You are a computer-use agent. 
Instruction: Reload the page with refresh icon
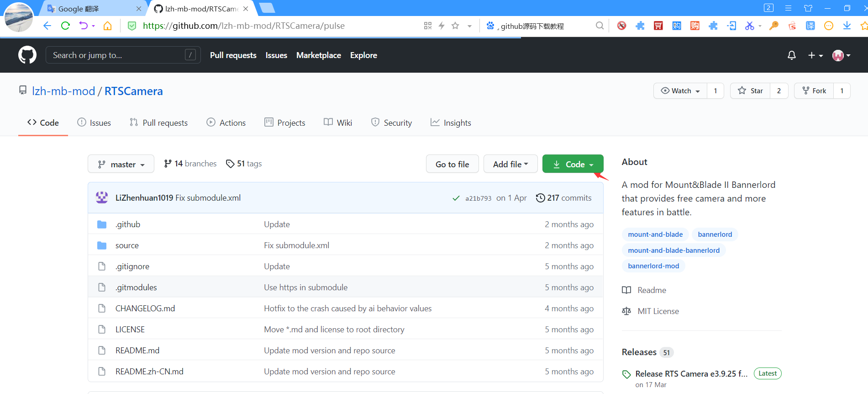coord(65,26)
